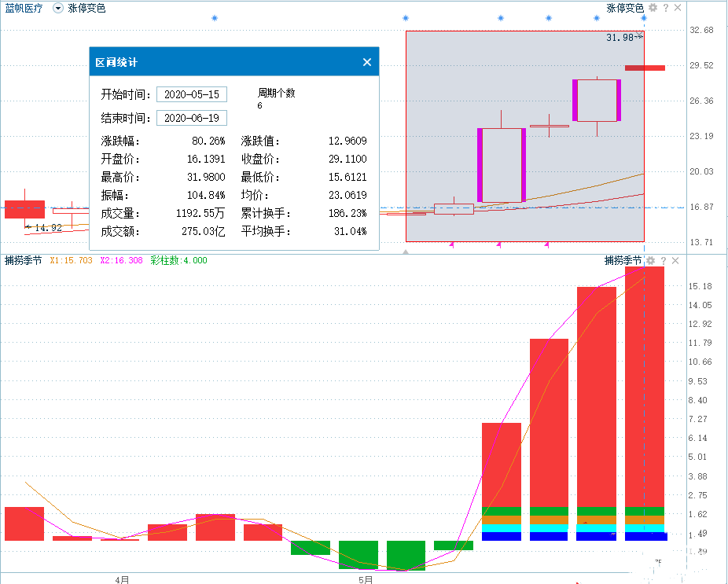The width and height of the screenshot is (728, 584).
Task: Click the 捕捞季节 label at left
Action: point(24,260)
